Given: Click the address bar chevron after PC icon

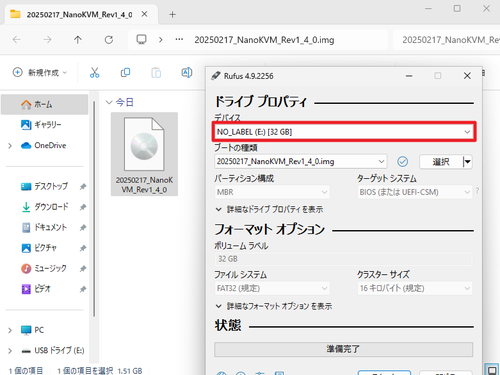Looking at the screenshot, I should tap(161, 40).
